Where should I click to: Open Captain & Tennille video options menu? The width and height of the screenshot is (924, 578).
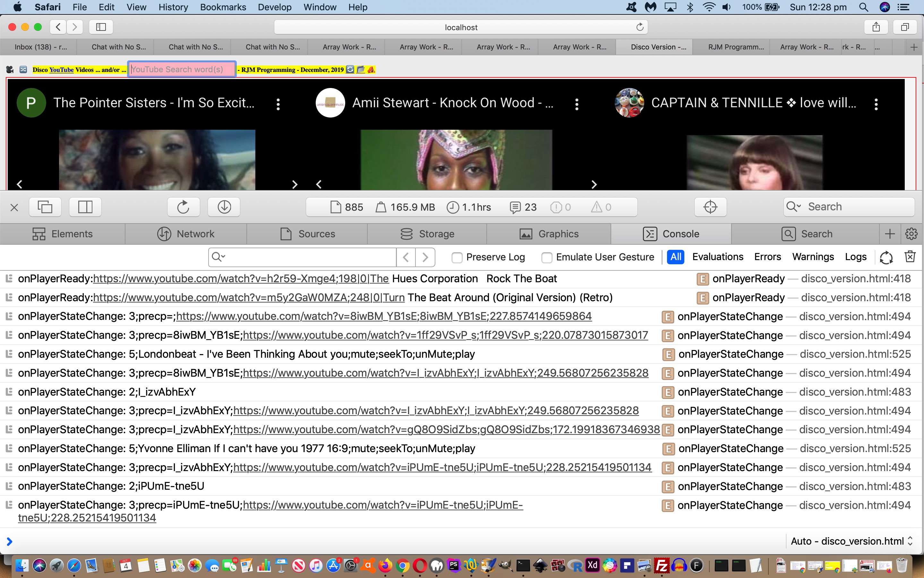click(x=876, y=104)
